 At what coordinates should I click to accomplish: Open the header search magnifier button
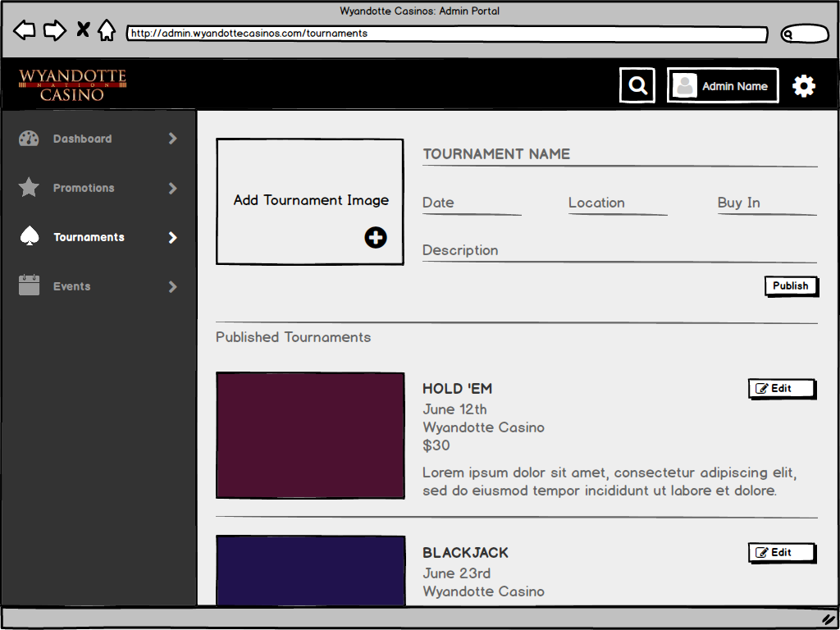(637, 85)
